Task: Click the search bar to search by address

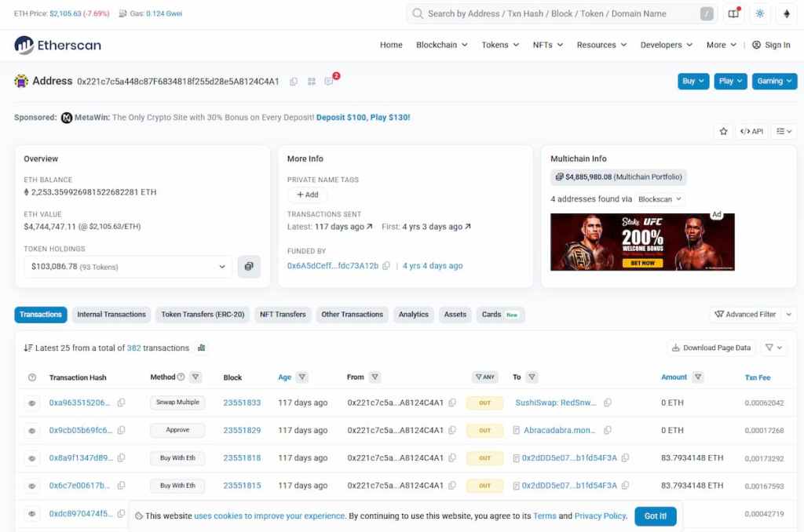Action: 550,13
